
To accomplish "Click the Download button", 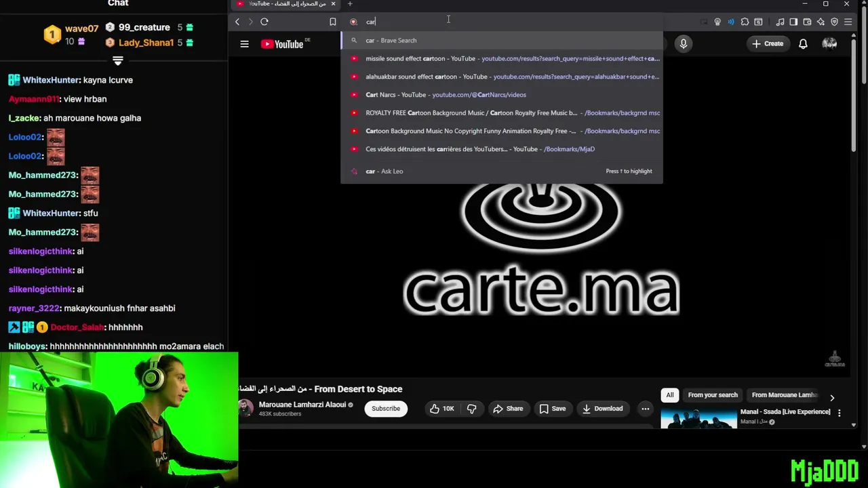I will [x=602, y=409].
